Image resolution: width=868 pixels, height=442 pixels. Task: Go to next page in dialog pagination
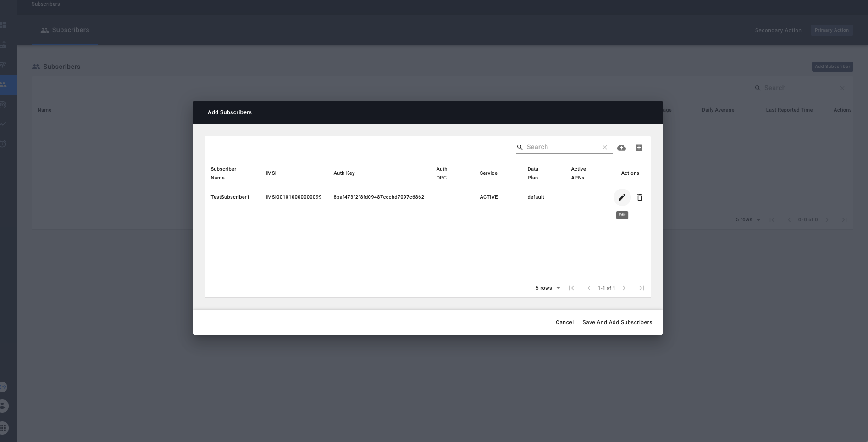point(624,288)
